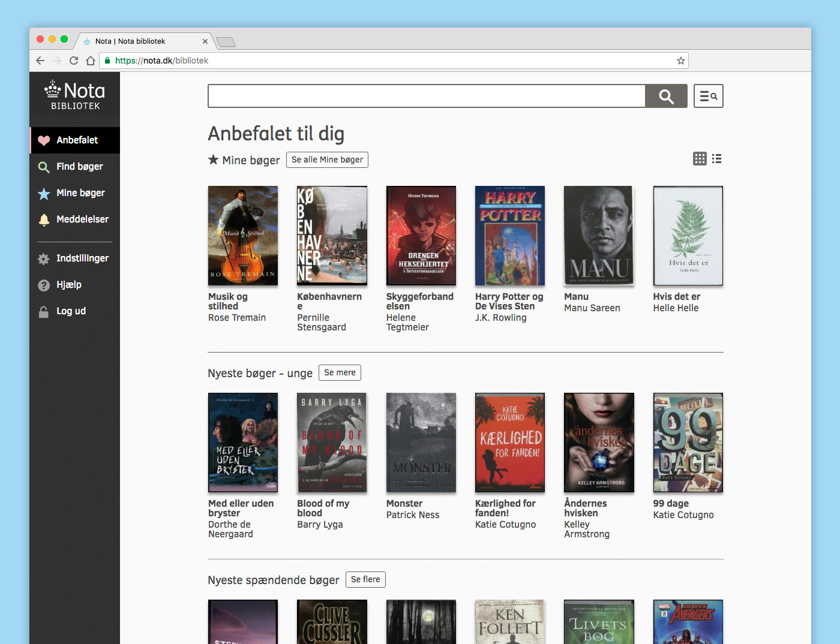Click the Skyggeforbandelsen title link
This screenshot has height=644, width=840.
point(420,301)
